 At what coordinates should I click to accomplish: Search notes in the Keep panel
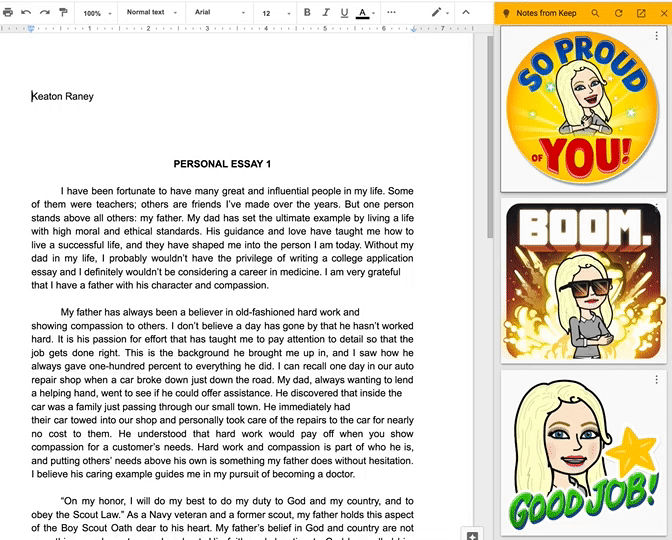point(595,13)
